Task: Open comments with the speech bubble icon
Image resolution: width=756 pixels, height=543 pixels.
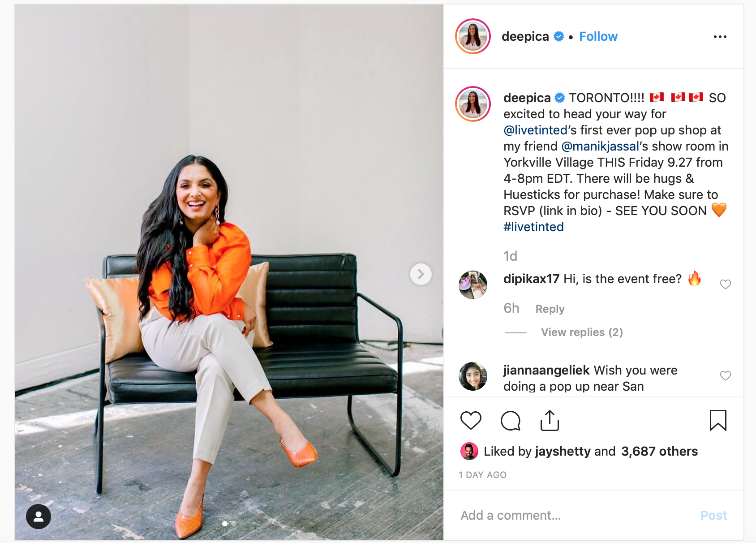Action: (x=511, y=420)
